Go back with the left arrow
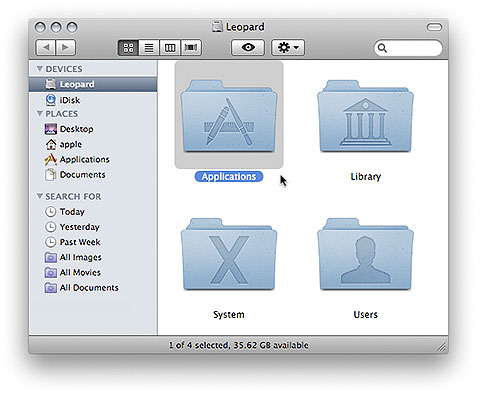The height and width of the screenshot is (393, 480). (46, 48)
